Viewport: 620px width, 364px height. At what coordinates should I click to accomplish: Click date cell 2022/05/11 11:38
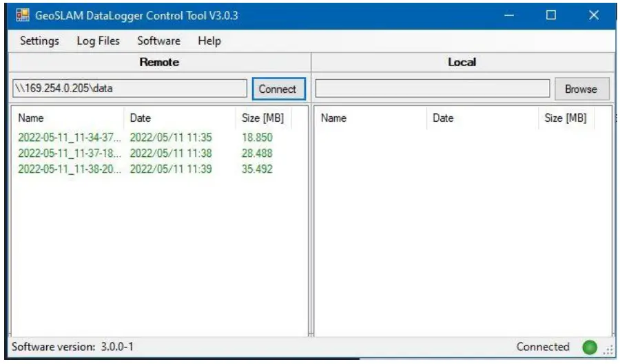171,153
